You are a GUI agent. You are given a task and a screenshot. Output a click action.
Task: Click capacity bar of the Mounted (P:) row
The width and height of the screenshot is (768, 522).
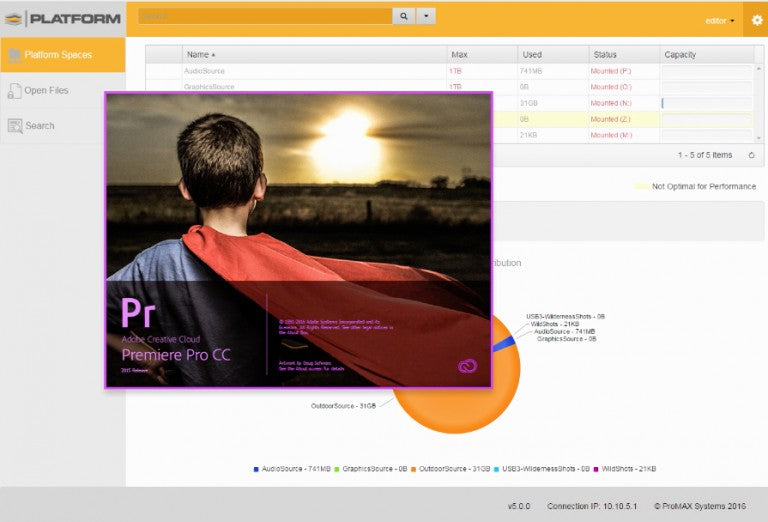coord(707,71)
